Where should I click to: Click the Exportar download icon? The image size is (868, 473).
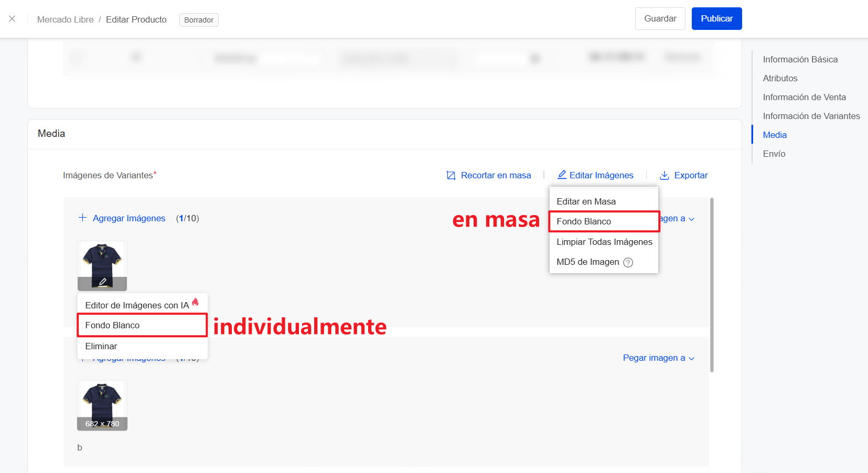(x=665, y=175)
